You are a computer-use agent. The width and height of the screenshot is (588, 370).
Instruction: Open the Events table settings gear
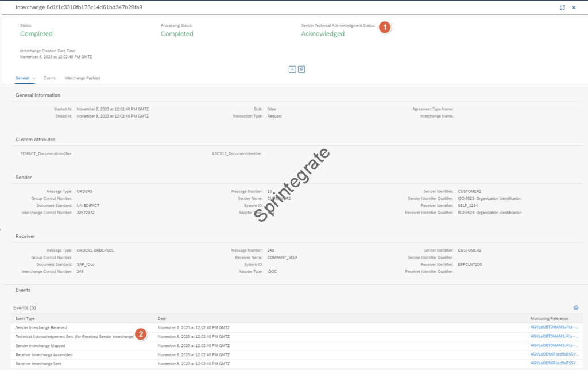pyautogui.click(x=575, y=308)
